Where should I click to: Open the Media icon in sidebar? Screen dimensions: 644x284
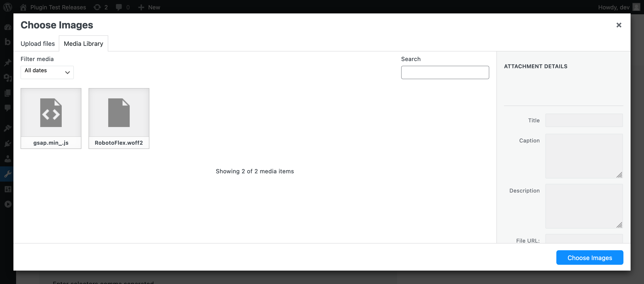click(8, 78)
